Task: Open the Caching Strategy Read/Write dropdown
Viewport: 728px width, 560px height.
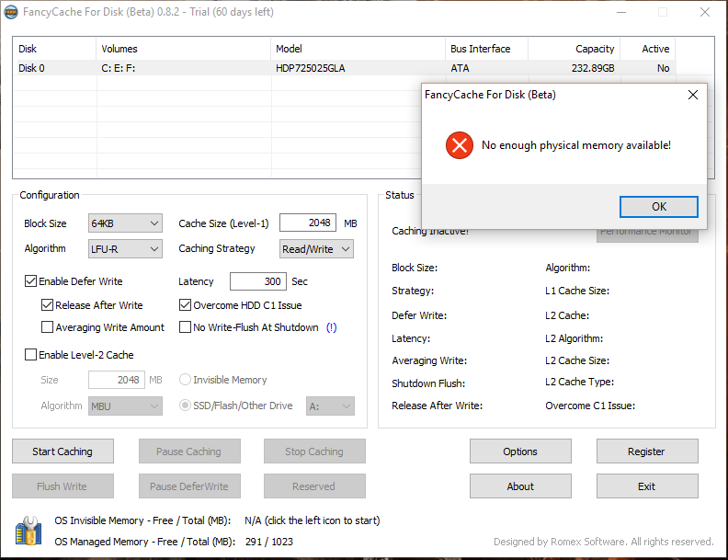Action: [x=316, y=249]
